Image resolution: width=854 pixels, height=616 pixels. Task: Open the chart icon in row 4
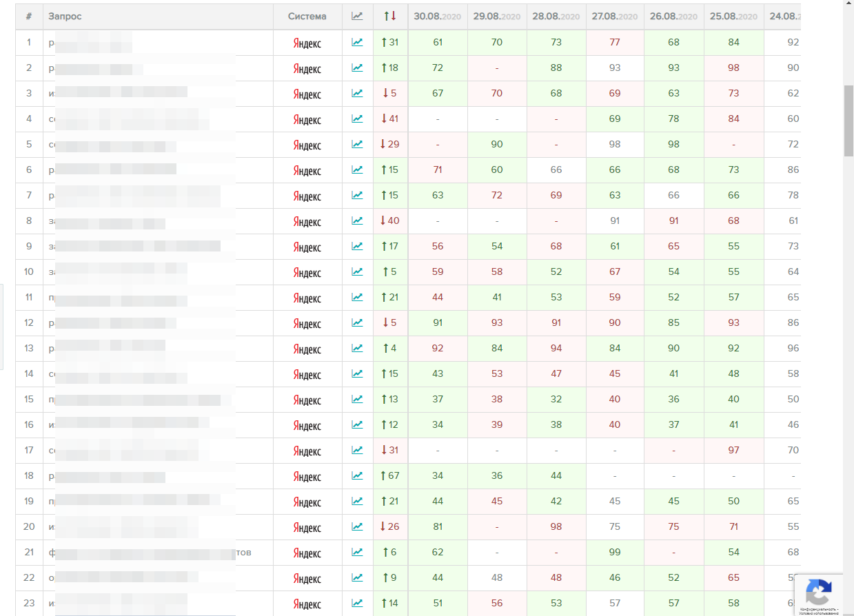point(357,119)
